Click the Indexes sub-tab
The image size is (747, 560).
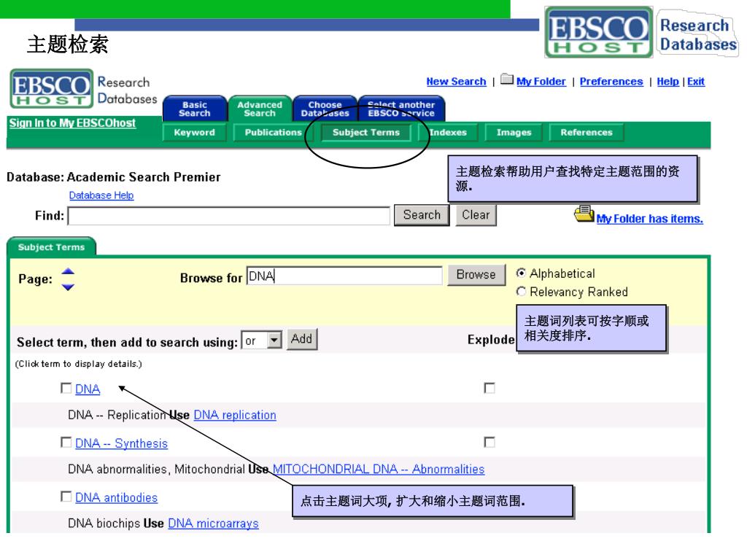[449, 133]
